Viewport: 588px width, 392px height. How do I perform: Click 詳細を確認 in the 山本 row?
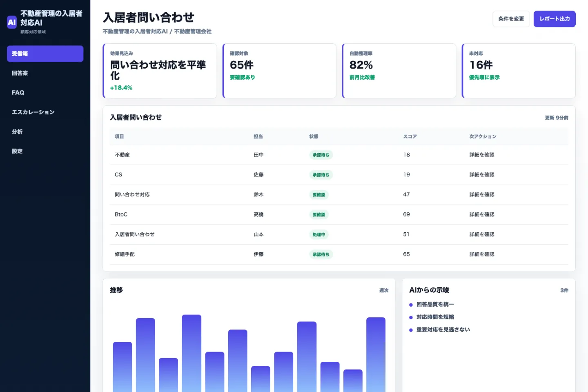pyautogui.click(x=482, y=234)
